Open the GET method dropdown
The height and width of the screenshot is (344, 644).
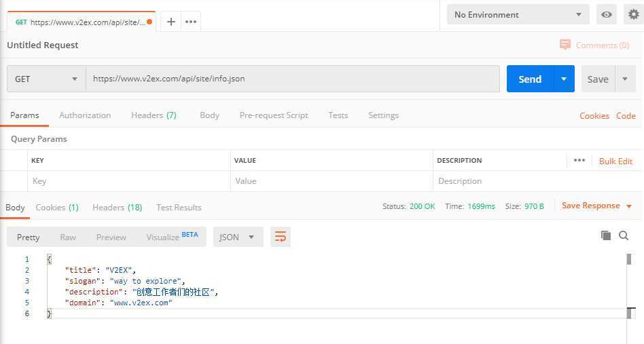tap(46, 79)
